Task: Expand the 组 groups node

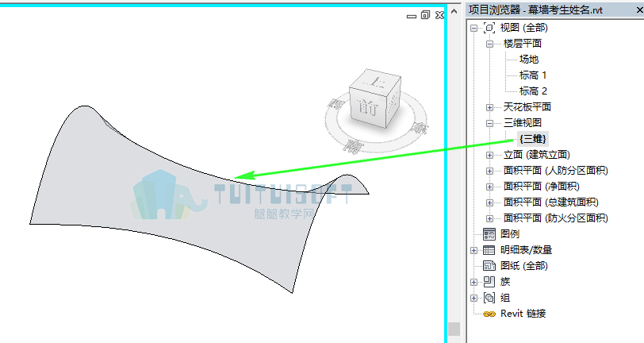Action: 474,298
